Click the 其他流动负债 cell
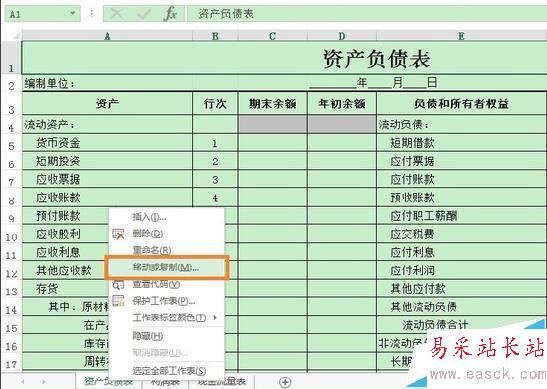547x389 pixels. point(462,307)
